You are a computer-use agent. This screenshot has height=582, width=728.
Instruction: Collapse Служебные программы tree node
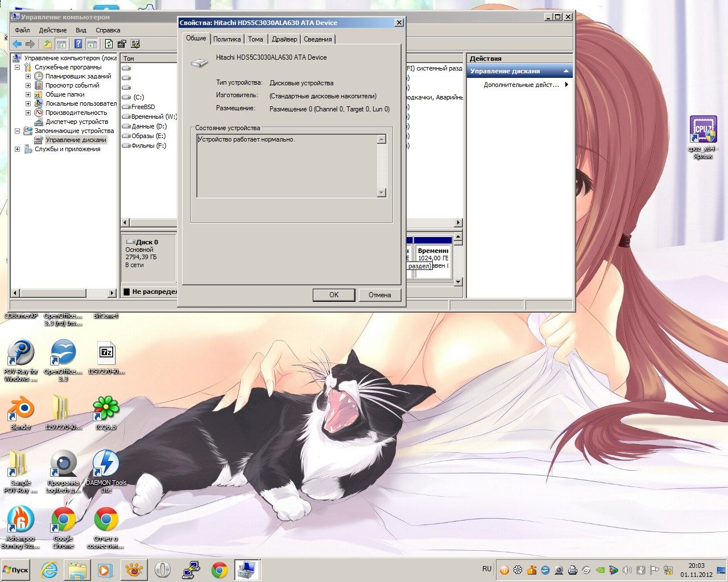point(17,67)
